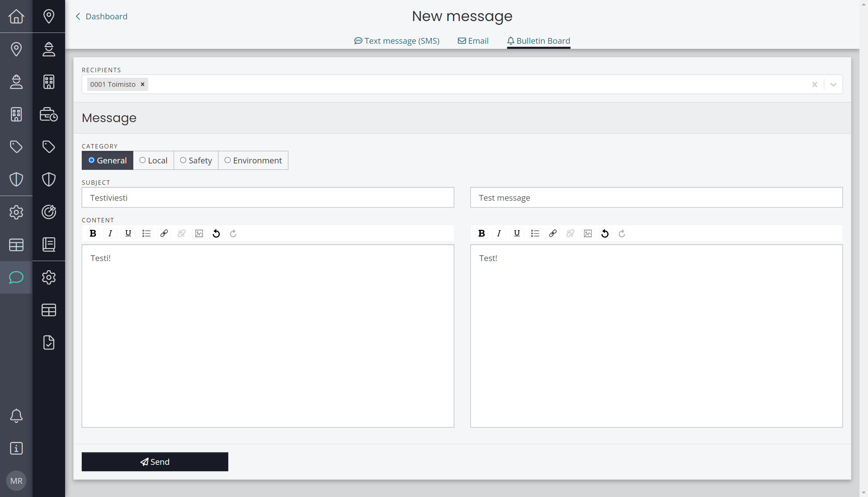Screen dimensions: 868x497
Task: Open the tag icon in the second sidebar
Action: pos(49,147)
